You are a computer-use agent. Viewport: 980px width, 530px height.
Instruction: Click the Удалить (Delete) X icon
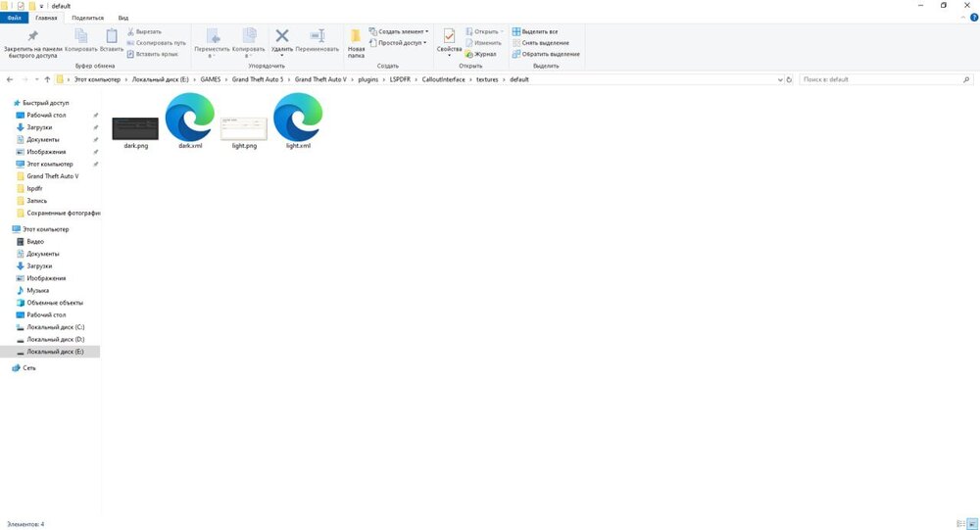[x=282, y=36]
